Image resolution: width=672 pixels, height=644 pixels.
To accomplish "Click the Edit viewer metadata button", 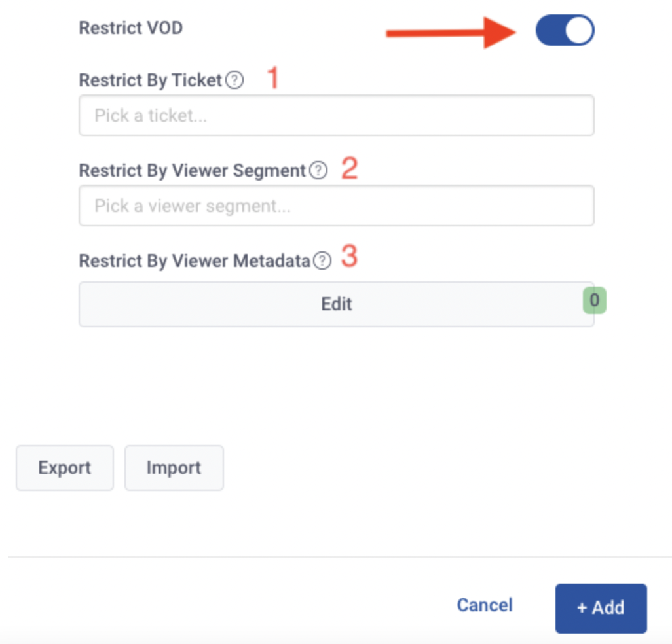I will pyautogui.click(x=337, y=304).
